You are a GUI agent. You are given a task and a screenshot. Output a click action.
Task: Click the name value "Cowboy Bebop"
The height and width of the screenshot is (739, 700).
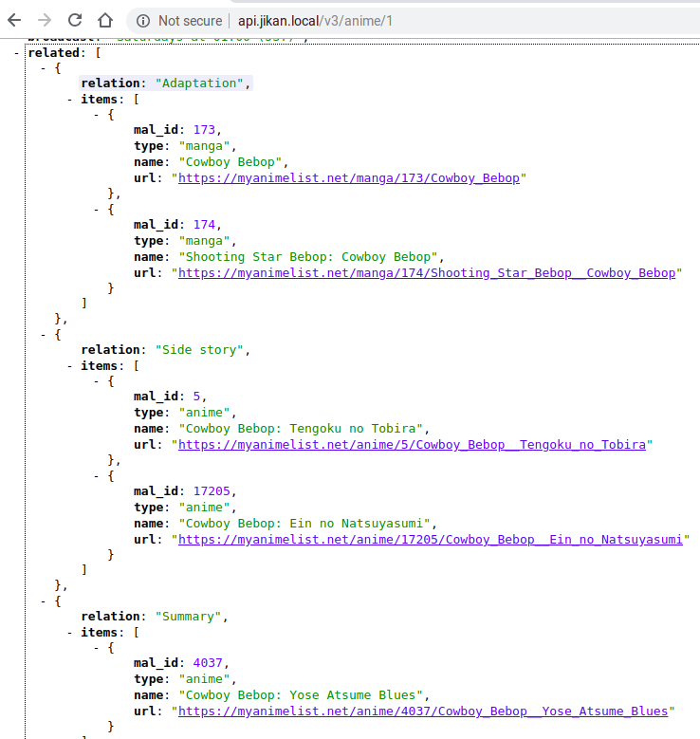point(230,162)
